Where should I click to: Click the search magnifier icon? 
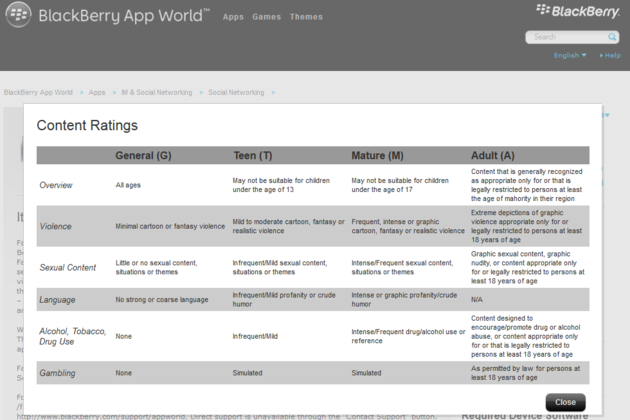(x=612, y=37)
